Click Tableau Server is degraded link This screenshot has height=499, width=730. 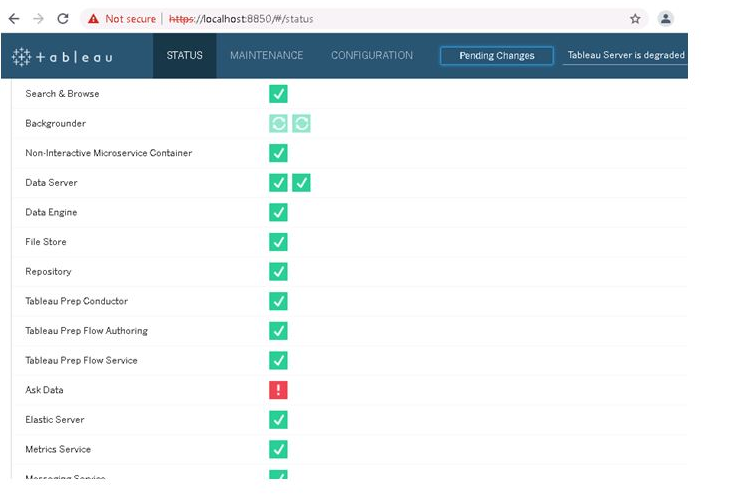626,55
